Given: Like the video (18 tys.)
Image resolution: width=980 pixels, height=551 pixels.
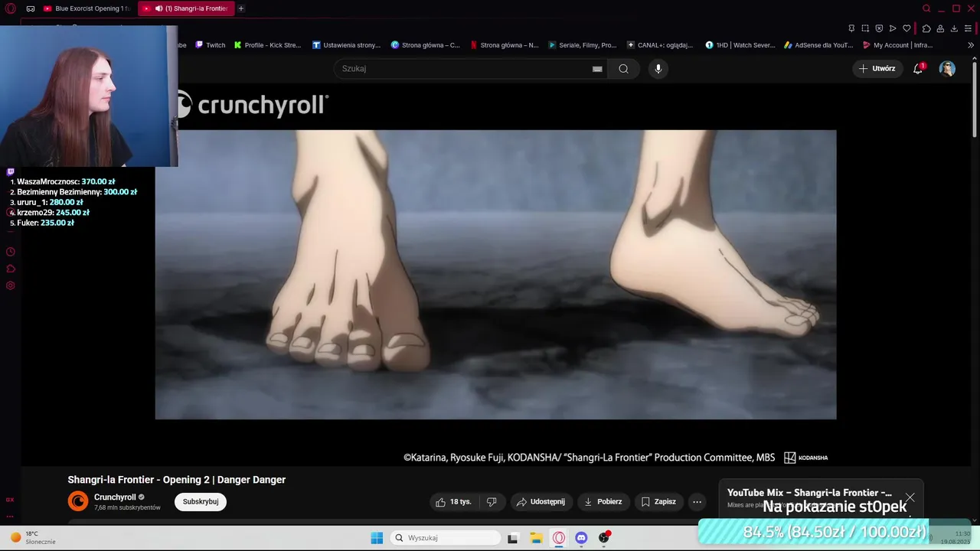Looking at the screenshot, I should tap(453, 501).
